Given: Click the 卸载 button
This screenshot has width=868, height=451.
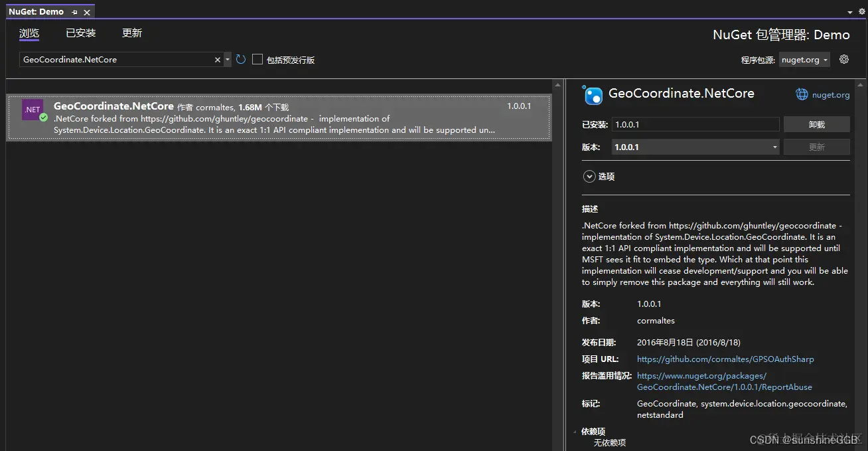Looking at the screenshot, I should (x=817, y=124).
